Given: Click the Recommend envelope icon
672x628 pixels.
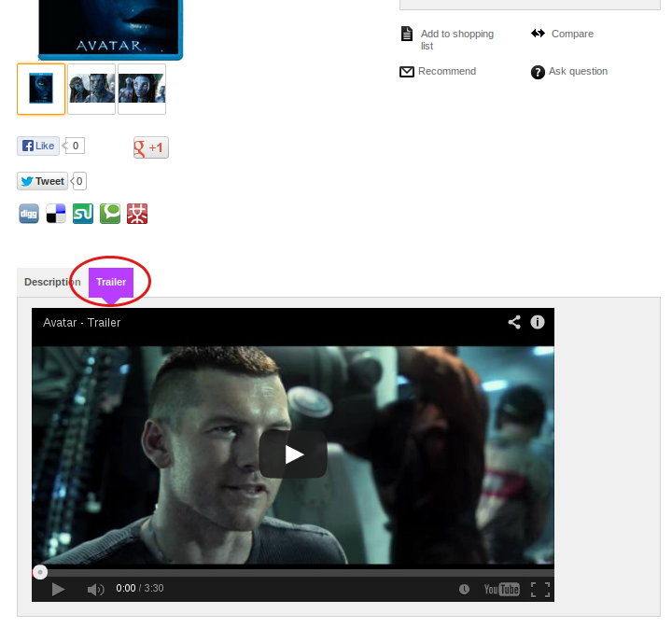Looking at the screenshot, I should (407, 72).
